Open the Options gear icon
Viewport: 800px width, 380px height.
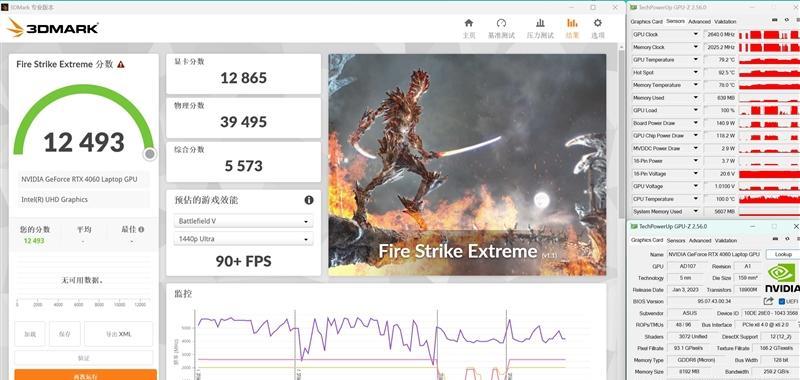[597, 23]
